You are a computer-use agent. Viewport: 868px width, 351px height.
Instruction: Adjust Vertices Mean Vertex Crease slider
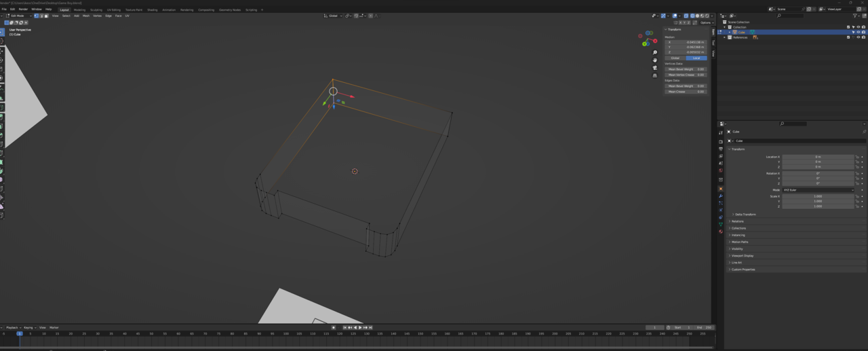686,75
